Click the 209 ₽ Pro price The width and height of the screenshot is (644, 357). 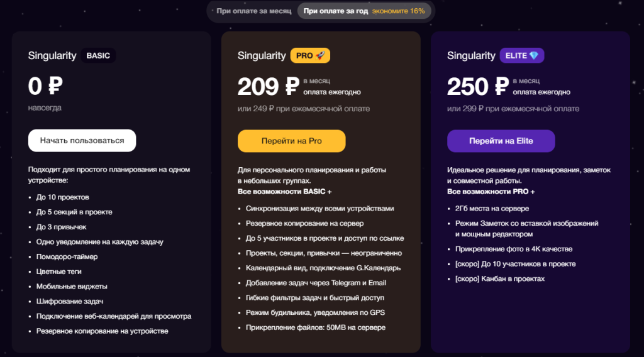pos(269,87)
